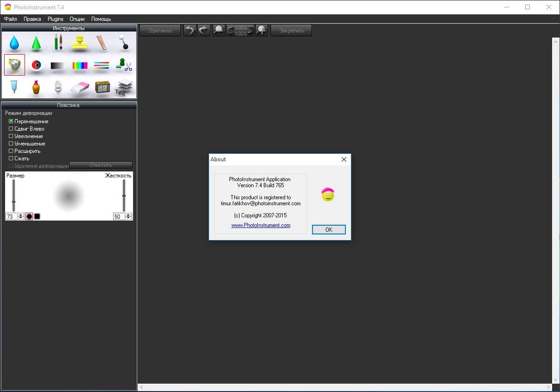Click the 'Version 7.4 Build 765' text
This screenshot has width=560, height=392.
[x=261, y=185]
